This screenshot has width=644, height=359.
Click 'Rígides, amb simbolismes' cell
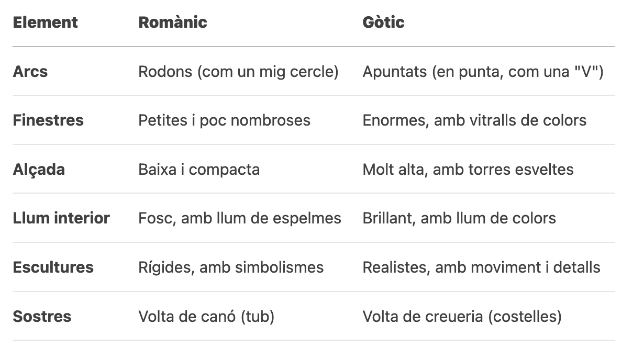coord(231,267)
